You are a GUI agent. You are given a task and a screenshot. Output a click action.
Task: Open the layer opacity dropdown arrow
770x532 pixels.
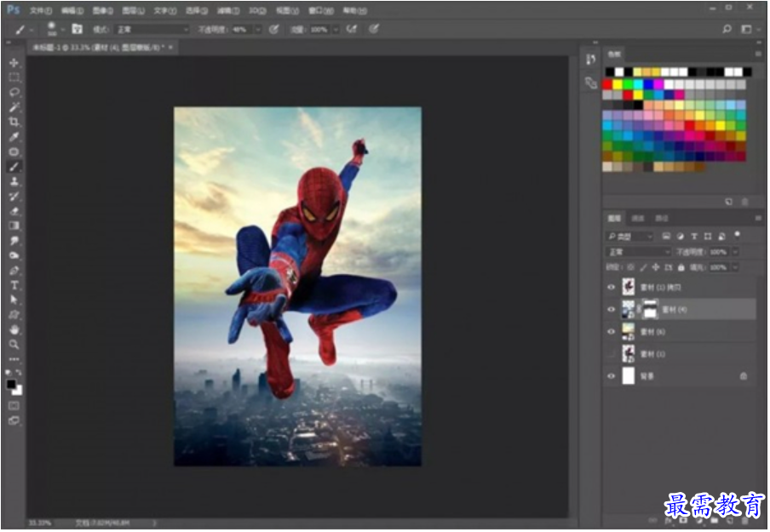click(x=736, y=252)
